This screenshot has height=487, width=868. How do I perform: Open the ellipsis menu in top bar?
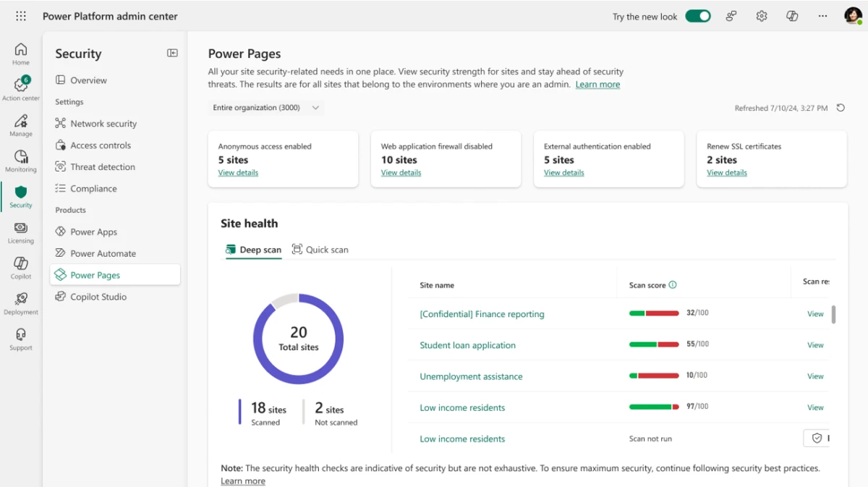[822, 15]
